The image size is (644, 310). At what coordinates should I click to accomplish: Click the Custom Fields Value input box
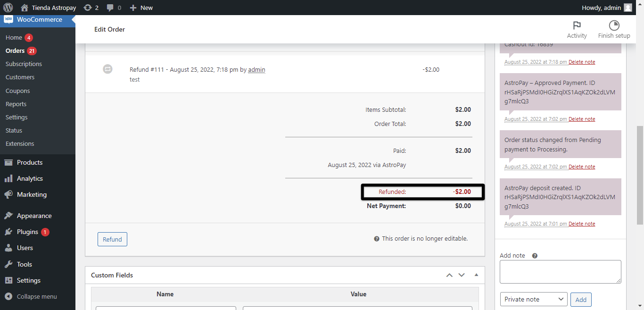[x=358, y=308]
